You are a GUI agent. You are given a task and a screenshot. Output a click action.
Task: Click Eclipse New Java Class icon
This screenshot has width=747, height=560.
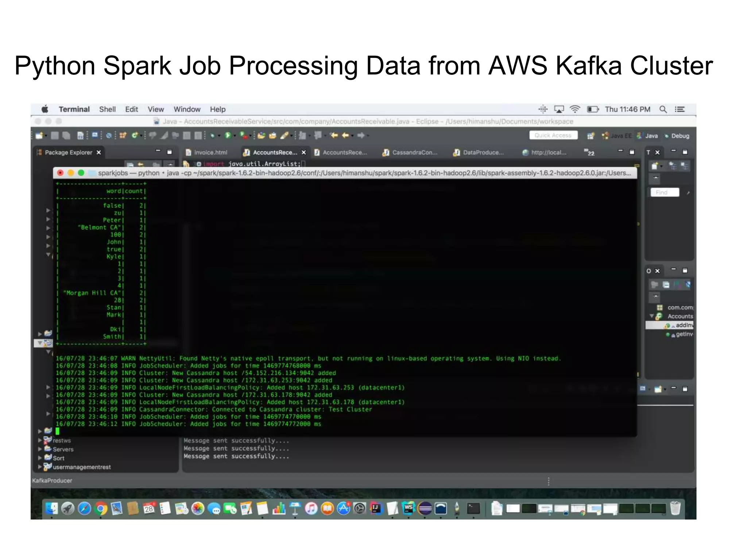click(x=135, y=136)
